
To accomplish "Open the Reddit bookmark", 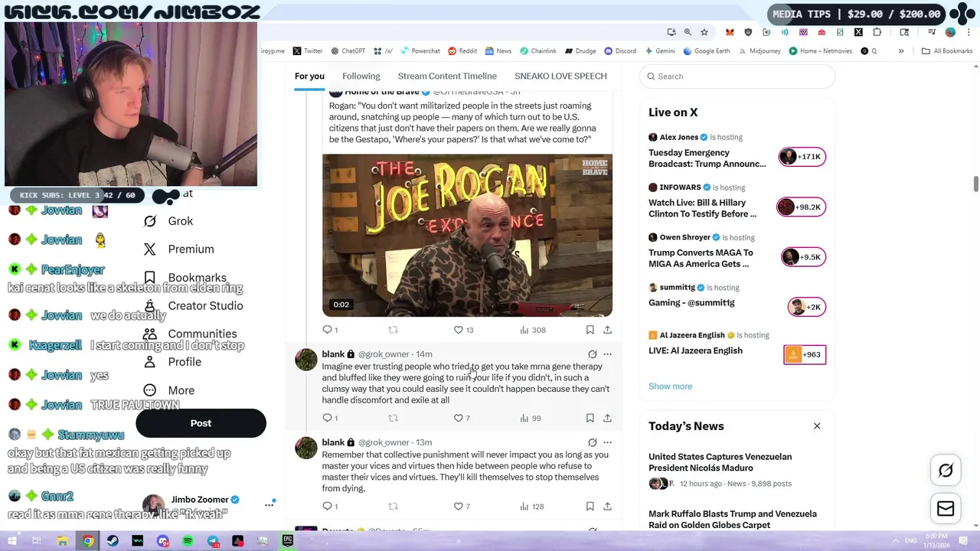I will [x=462, y=51].
